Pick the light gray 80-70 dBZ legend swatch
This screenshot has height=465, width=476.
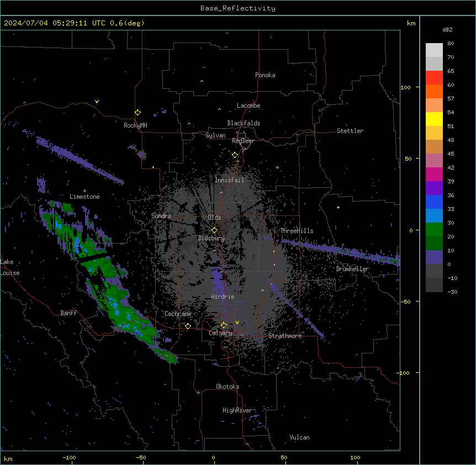(434, 50)
